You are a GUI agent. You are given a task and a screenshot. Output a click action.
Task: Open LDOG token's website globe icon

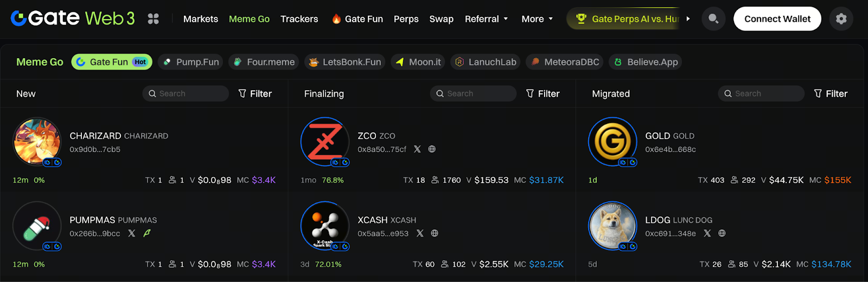click(722, 233)
